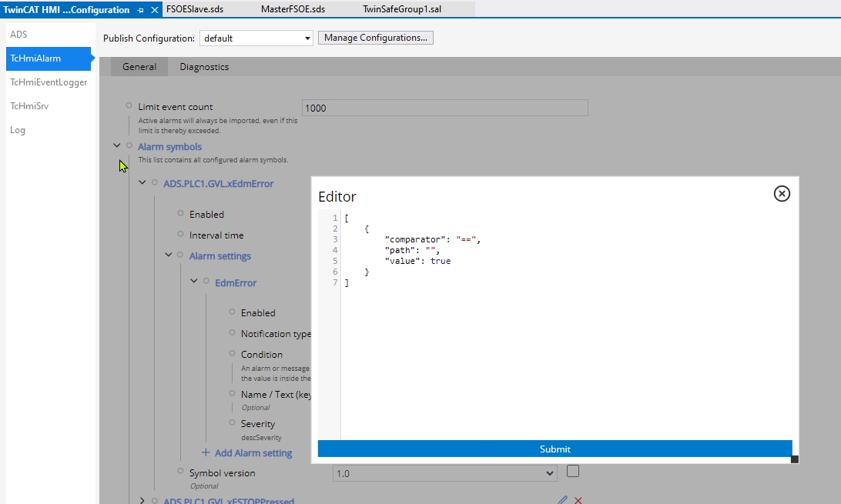Expand the ADS.PLC1.GVL.xESTOPPressed node

click(142, 500)
